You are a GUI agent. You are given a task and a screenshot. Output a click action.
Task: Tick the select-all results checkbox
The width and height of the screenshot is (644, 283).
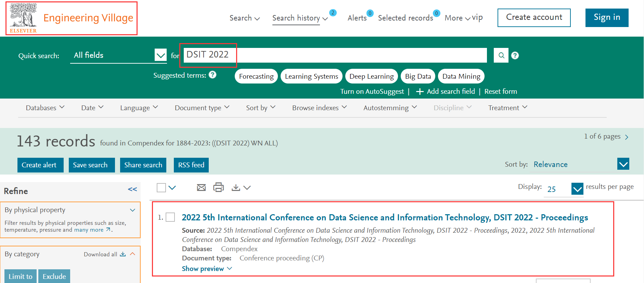pos(161,188)
